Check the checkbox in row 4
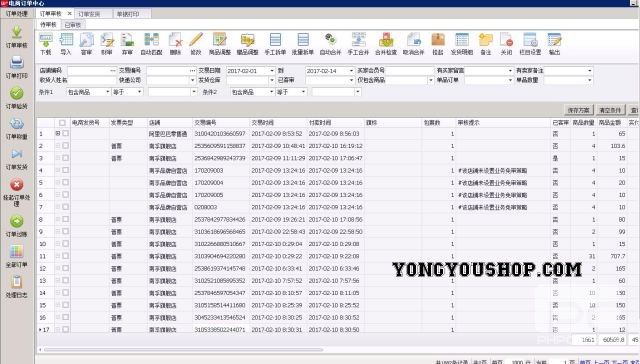This screenshot has width=640, height=364. pyautogui.click(x=66, y=170)
